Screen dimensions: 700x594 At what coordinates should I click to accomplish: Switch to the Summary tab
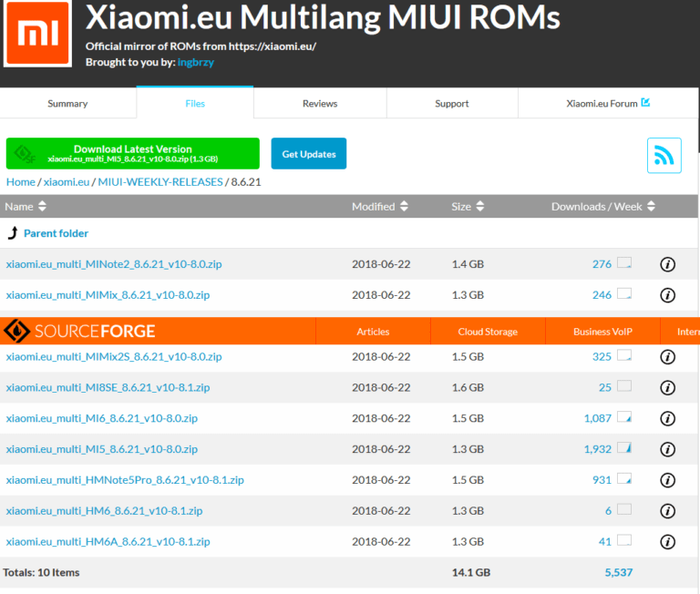(x=67, y=104)
